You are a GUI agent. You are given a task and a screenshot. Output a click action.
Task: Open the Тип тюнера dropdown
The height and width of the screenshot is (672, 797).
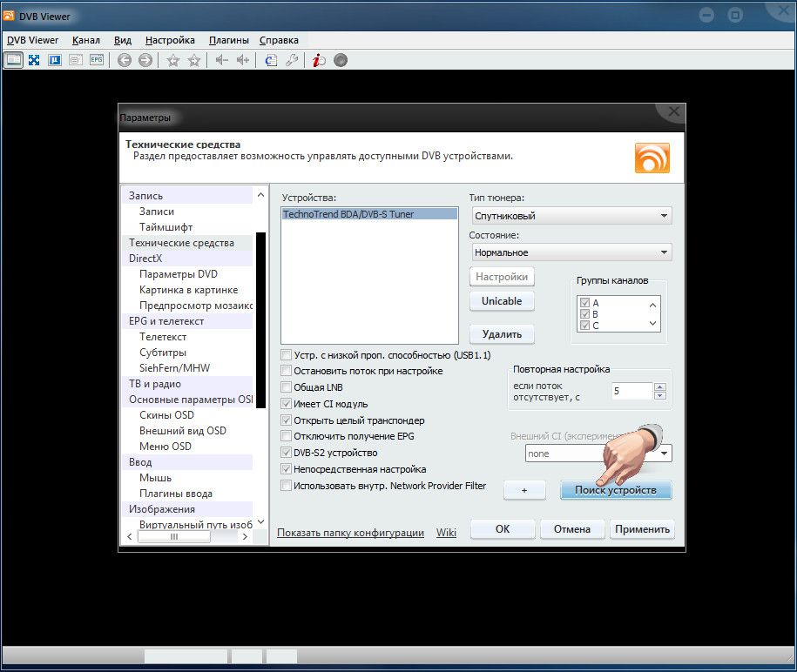coord(571,216)
